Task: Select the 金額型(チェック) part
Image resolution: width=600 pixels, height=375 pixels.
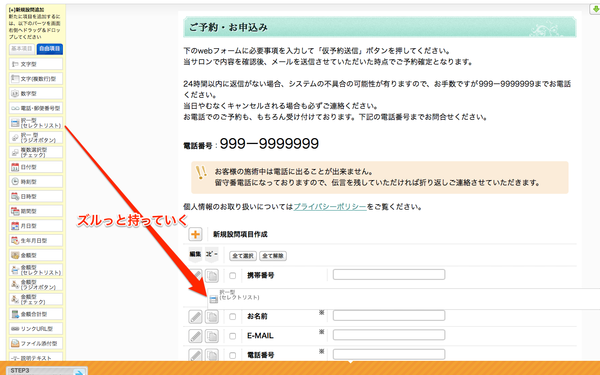Action: pyautogui.click(x=36, y=299)
